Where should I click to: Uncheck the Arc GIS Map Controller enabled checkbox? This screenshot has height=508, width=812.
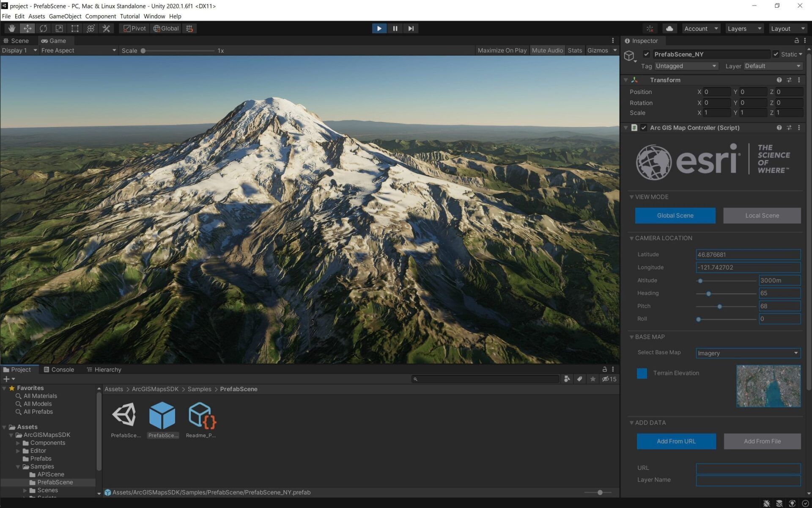(644, 127)
